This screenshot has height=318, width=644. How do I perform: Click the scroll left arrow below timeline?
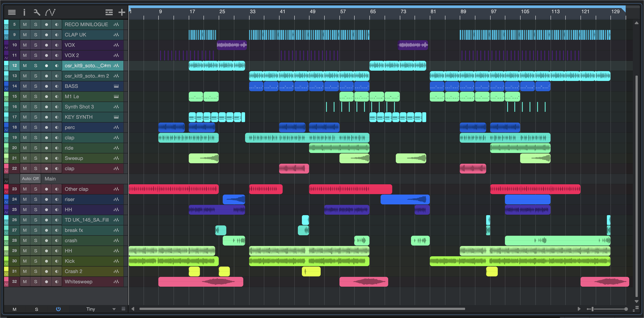pyautogui.click(x=133, y=309)
